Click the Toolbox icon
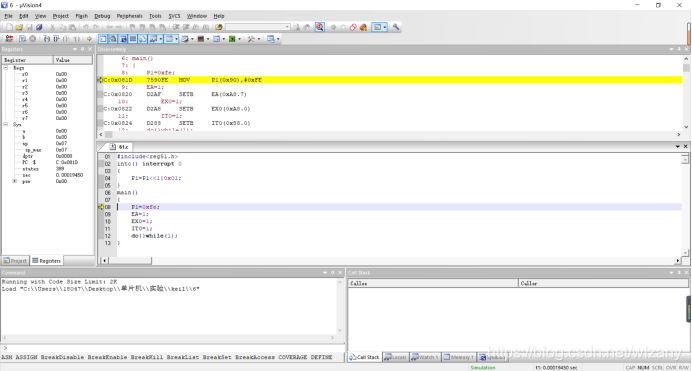The image size is (692, 371). coord(251,39)
